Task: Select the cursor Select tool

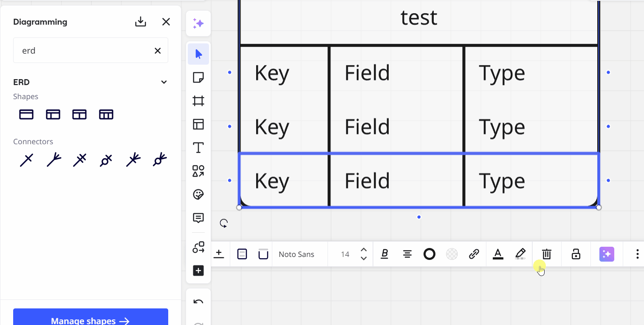Action: coord(198,54)
